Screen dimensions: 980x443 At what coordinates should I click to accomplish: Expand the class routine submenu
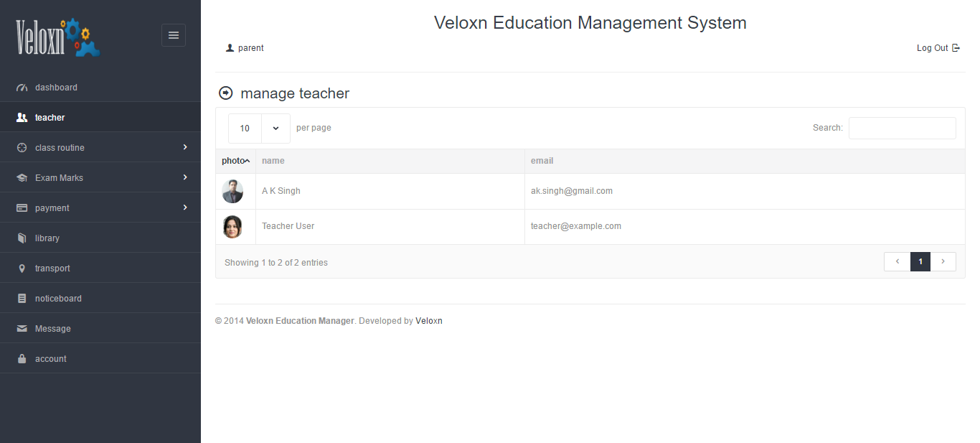185,147
